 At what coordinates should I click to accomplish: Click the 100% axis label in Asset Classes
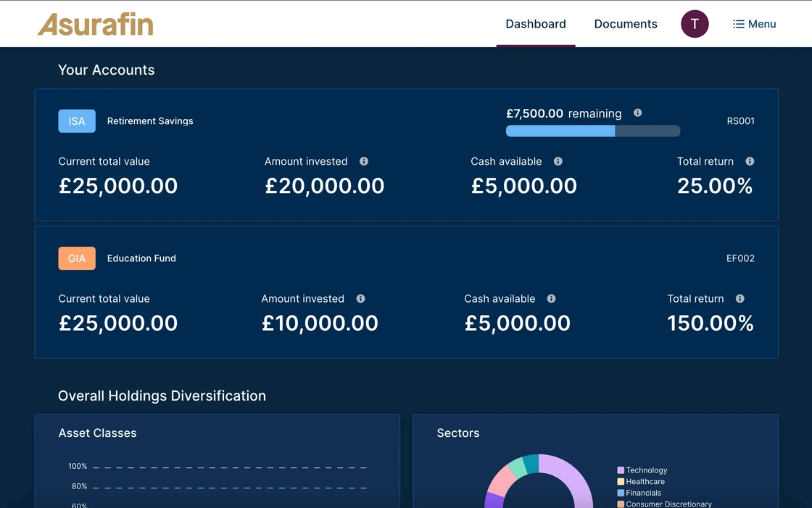tap(78, 466)
